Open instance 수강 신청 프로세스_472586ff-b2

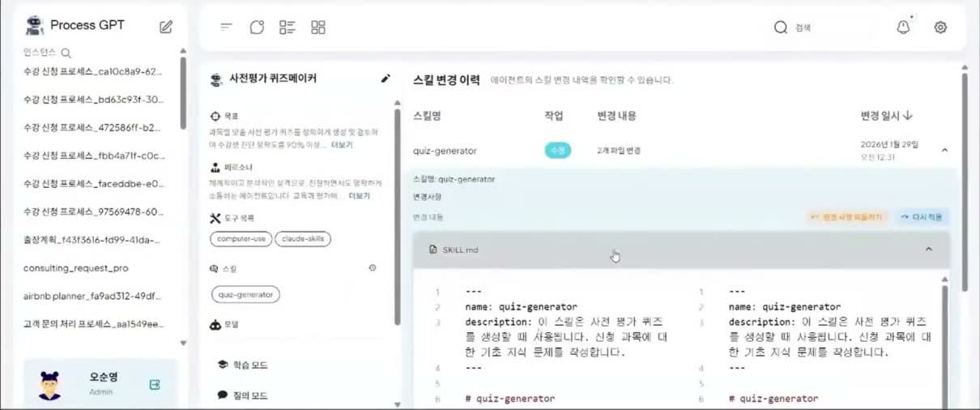point(93,127)
